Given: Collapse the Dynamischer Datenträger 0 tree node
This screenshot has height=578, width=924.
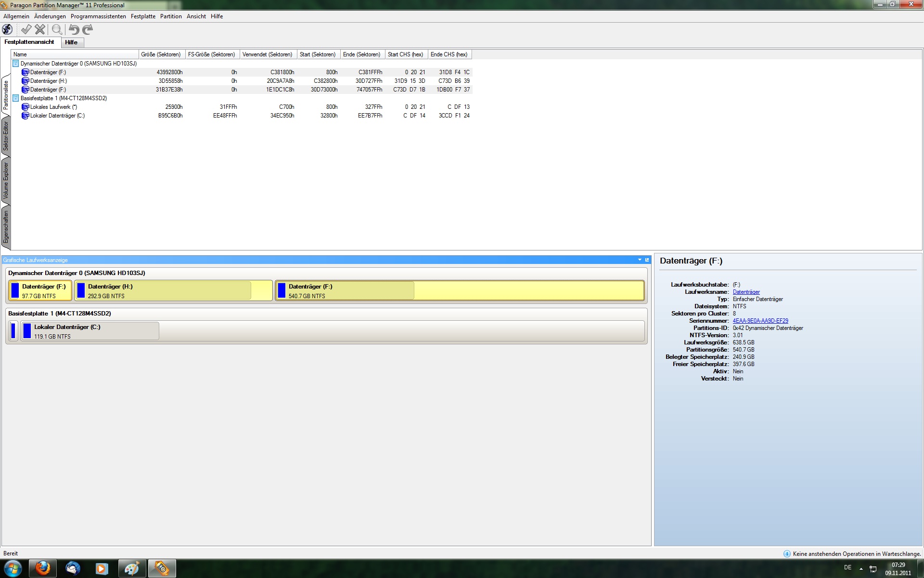Looking at the screenshot, I should [x=15, y=64].
